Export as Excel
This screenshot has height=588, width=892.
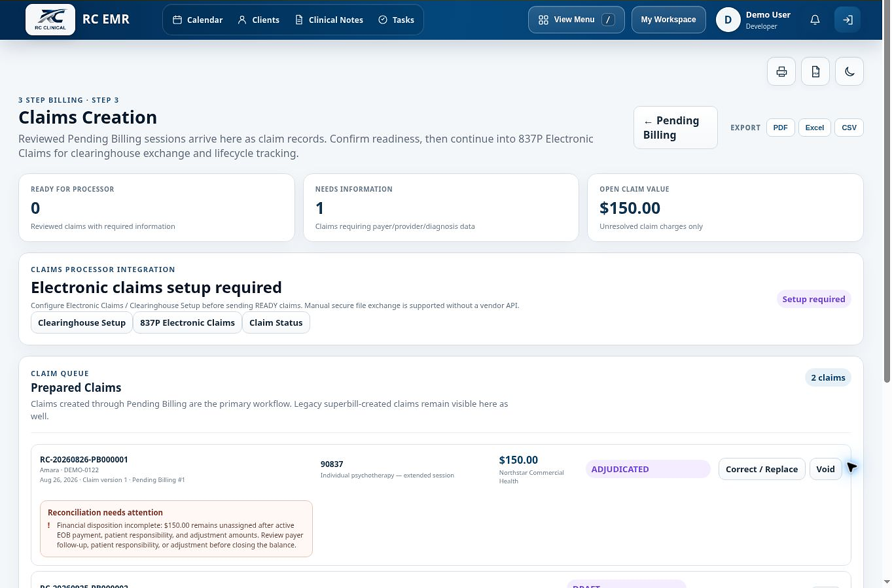815,128
